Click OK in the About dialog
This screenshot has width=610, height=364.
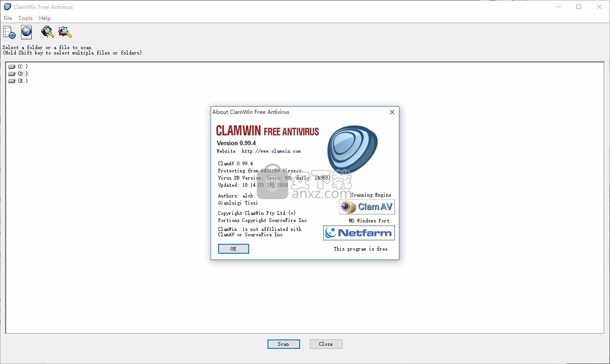[x=233, y=249]
